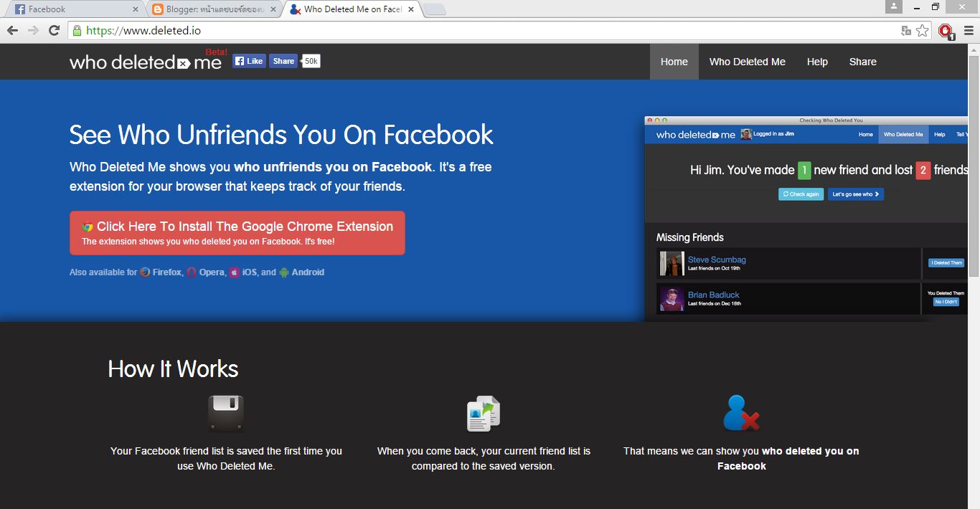This screenshot has height=509, width=980.
Task: Open a new tab button
Action: pos(435,9)
